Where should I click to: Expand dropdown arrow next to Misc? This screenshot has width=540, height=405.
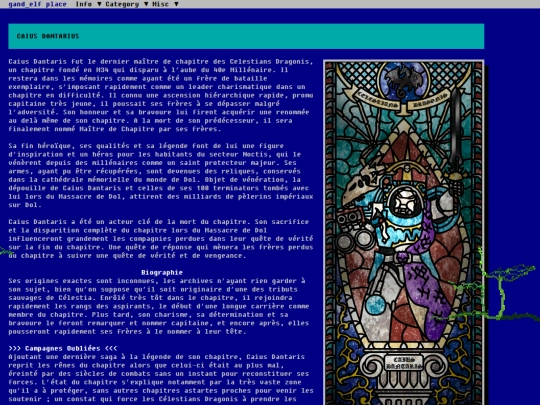(176, 4)
